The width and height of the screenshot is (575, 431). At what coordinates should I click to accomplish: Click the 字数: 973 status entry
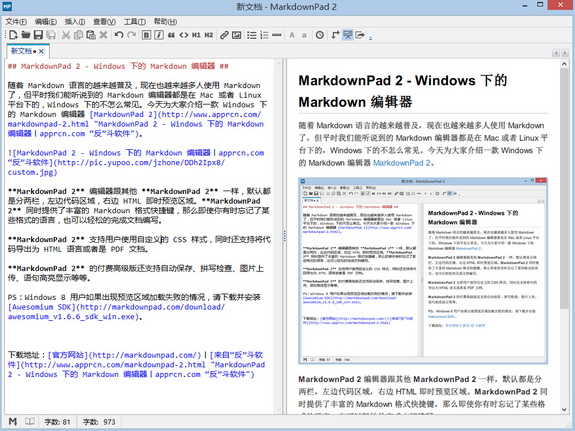coord(99,422)
